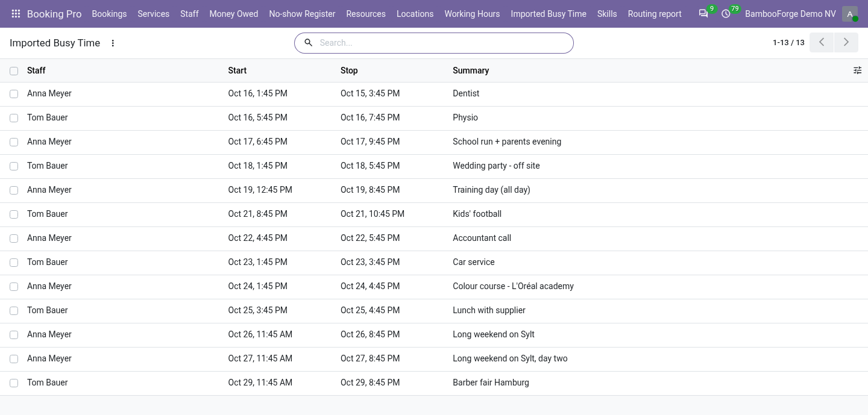The height and width of the screenshot is (415, 868).
Task: Open the Services menu
Action: tap(153, 14)
